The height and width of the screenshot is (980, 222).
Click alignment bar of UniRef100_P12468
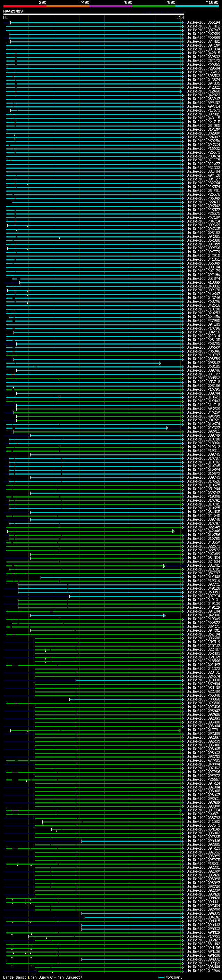click(94, 91)
